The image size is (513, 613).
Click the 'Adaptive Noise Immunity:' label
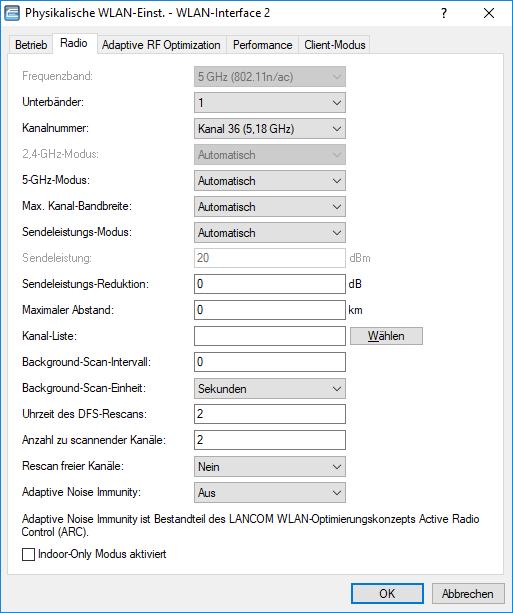tap(81, 492)
